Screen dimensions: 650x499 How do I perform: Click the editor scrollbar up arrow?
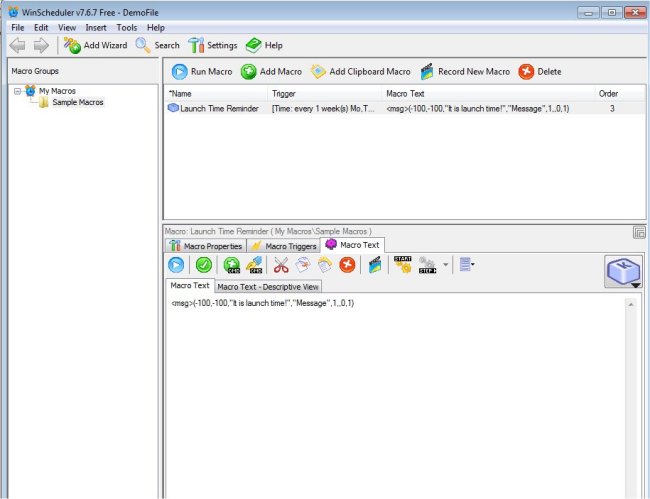[x=631, y=305]
